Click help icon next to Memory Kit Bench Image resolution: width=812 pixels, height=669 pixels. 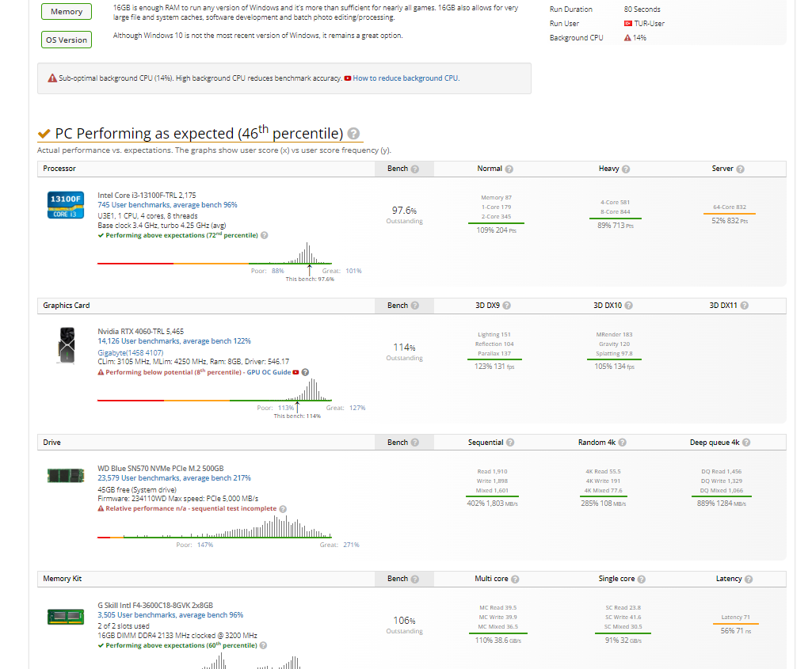pos(415,579)
